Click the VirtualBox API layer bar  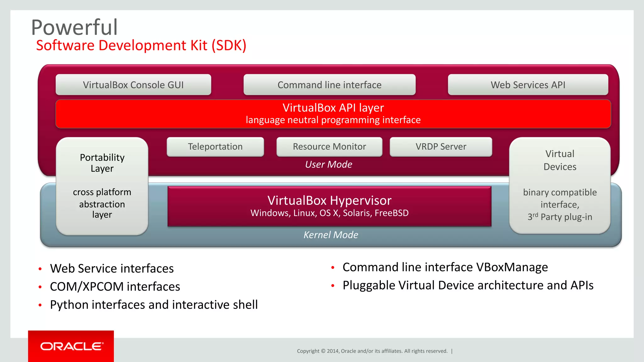pos(333,113)
